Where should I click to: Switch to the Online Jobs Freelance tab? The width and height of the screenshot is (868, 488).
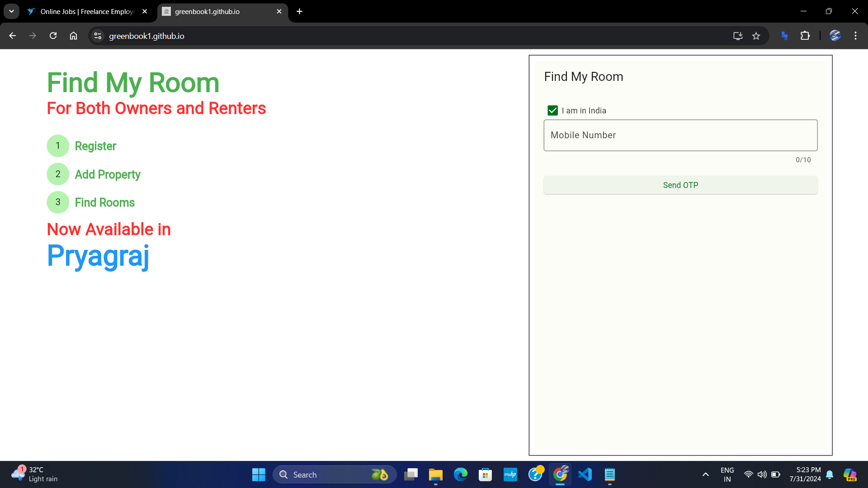pos(86,11)
